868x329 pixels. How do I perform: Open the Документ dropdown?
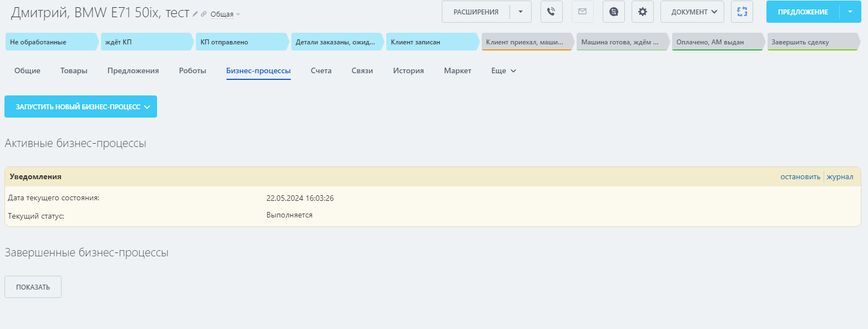[692, 12]
